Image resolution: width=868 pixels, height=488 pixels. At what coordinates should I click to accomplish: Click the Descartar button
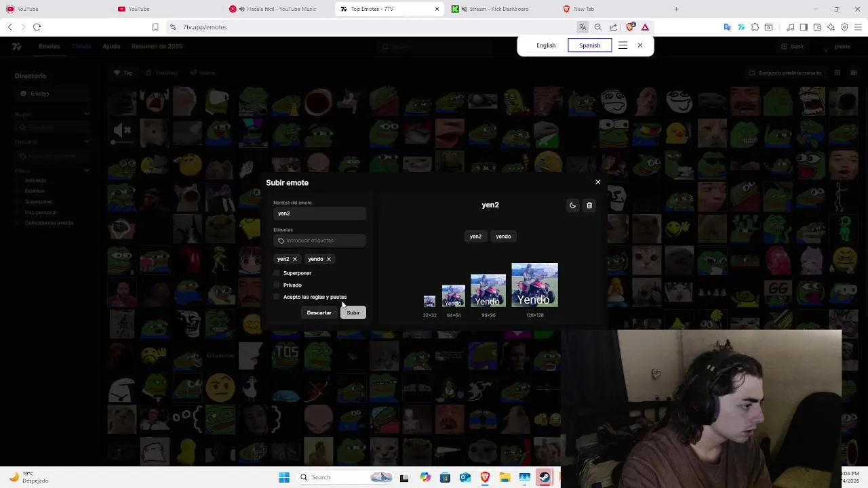point(319,312)
